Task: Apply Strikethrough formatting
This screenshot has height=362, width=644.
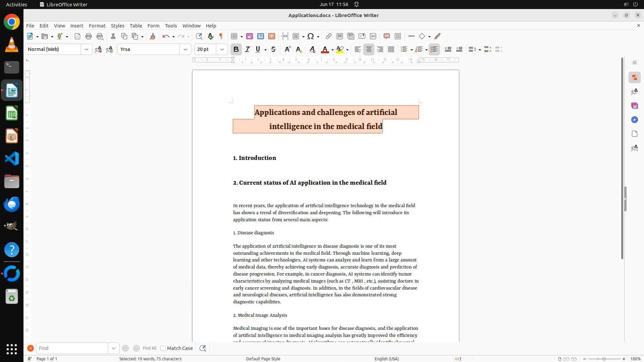Action: tap(273, 49)
